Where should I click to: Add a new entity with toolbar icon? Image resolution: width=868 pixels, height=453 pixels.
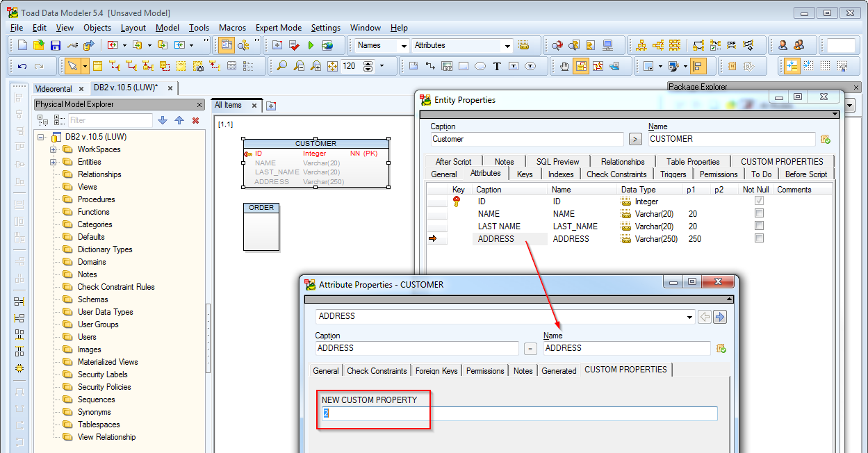[x=98, y=66]
